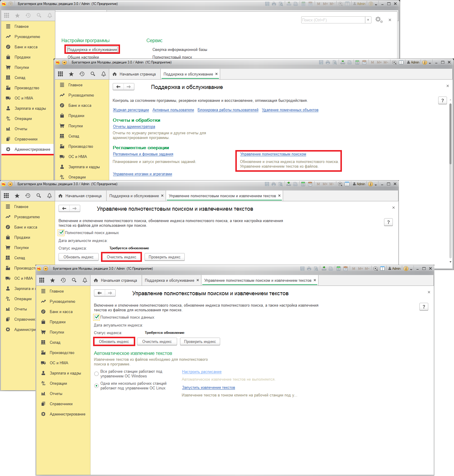Click the save diskette icon in the front window's title bar
The image size is (454, 476).
[x=302, y=269]
